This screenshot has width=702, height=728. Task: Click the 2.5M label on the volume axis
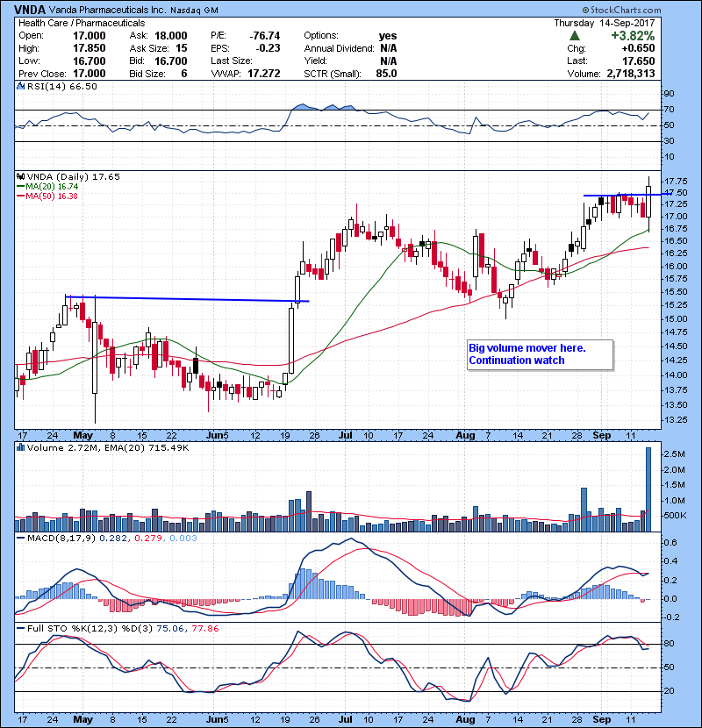pos(675,454)
